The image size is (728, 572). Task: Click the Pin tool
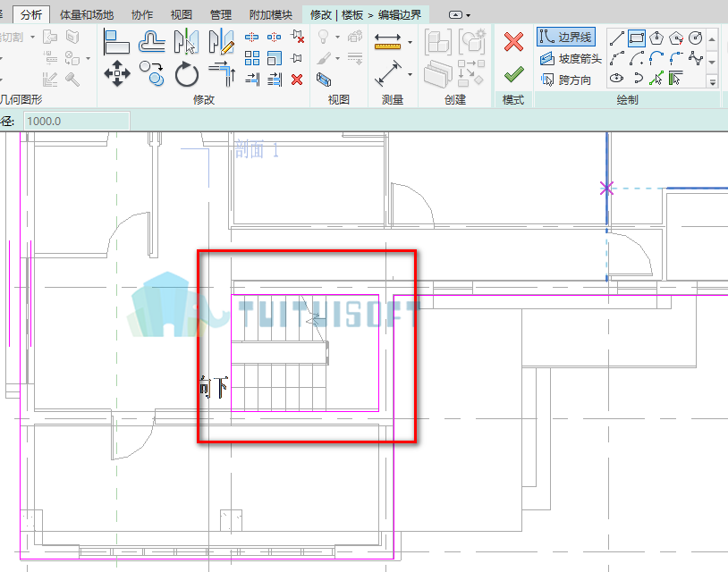coord(297,58)
